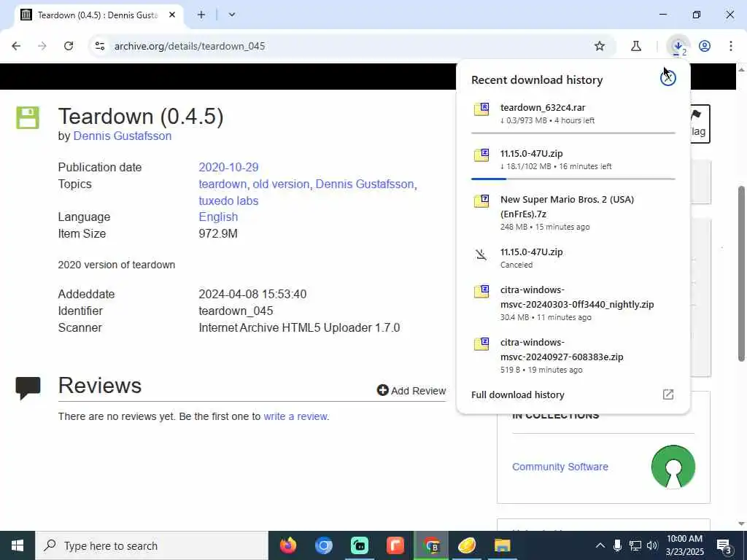
Task: Bookmark this page with the star icon
Action: (x=600, y=46)
